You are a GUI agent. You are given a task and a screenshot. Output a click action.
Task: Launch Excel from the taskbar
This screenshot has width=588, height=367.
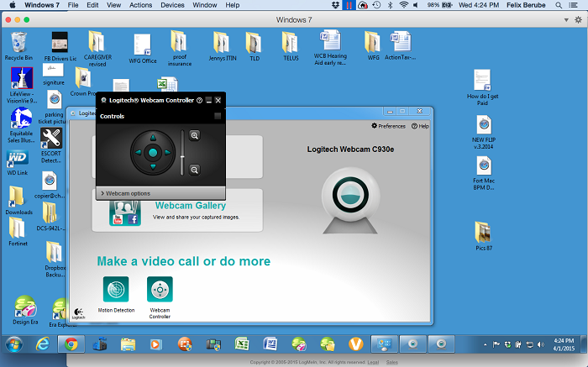(x=242, y=344)
